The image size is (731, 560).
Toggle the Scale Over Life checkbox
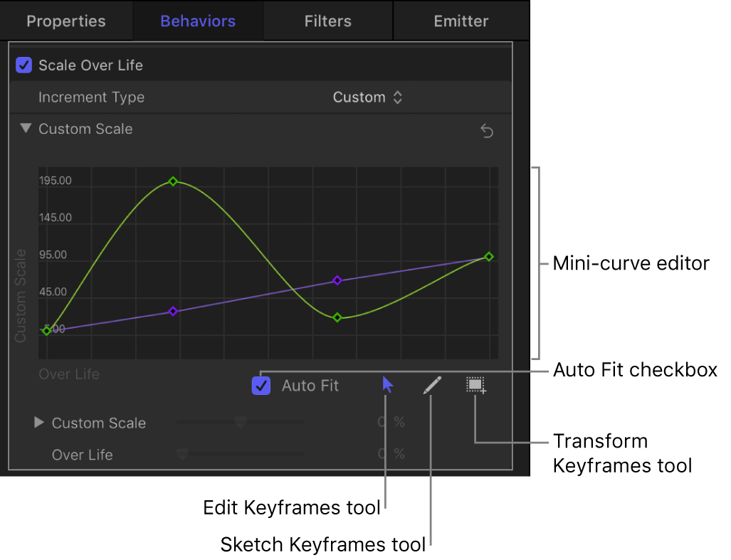[23, 65]
